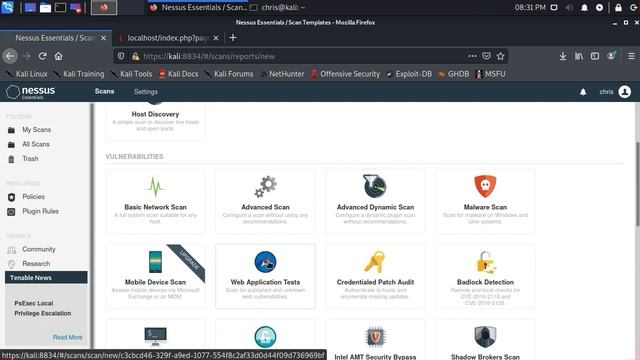Switch to the chris@kali terminal in taskbar
The image size is (640, 360).
[x=278, y=7]
